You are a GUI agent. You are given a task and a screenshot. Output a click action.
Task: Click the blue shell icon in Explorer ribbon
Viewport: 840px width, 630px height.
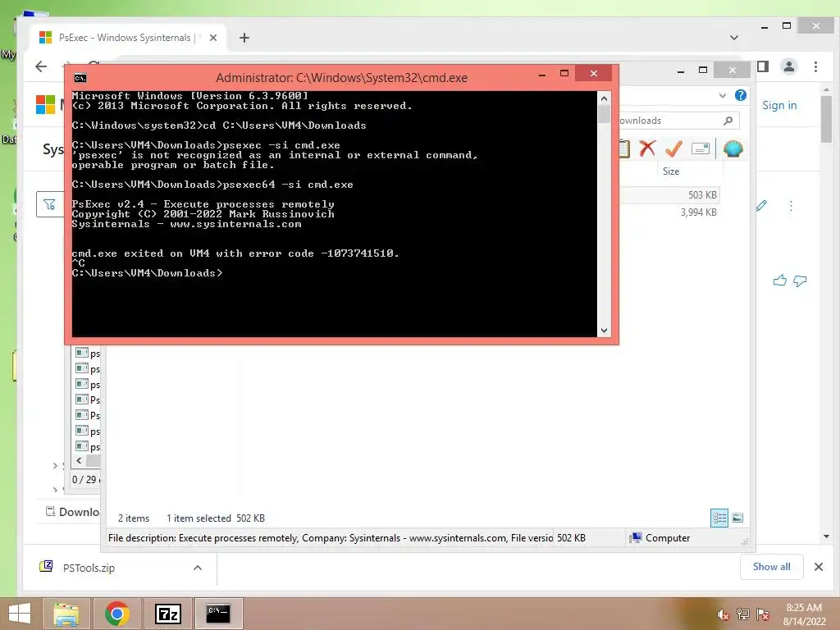[733, 148]
